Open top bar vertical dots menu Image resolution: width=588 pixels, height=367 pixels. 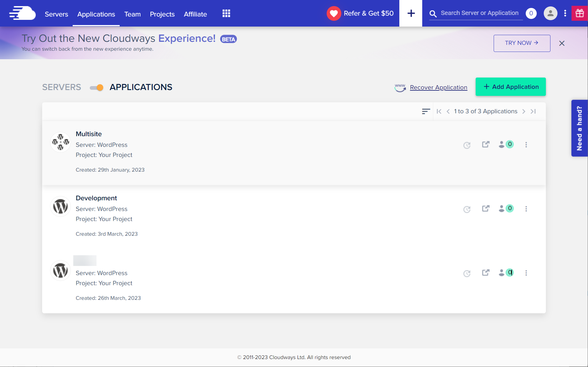click(565, 13)
